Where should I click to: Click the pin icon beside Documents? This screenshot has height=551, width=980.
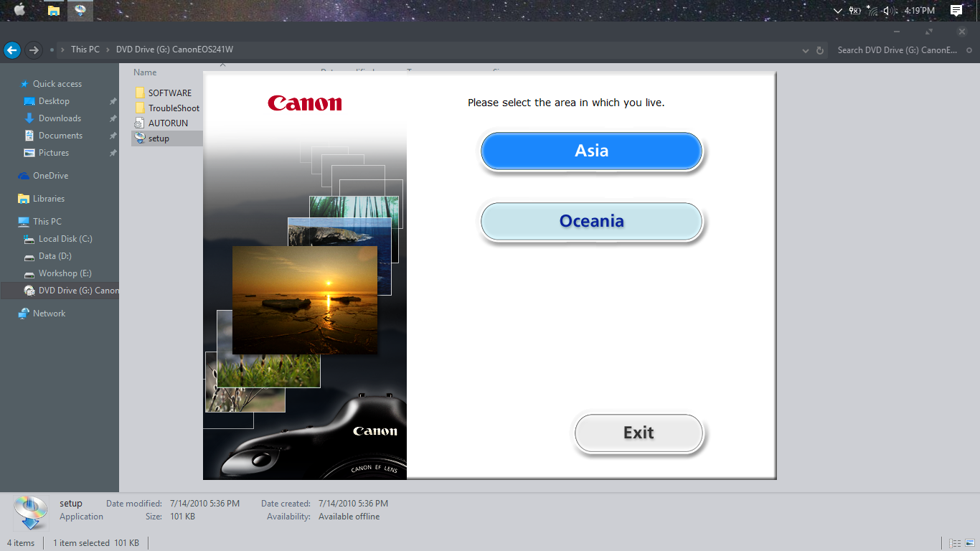tap(113, 136)
